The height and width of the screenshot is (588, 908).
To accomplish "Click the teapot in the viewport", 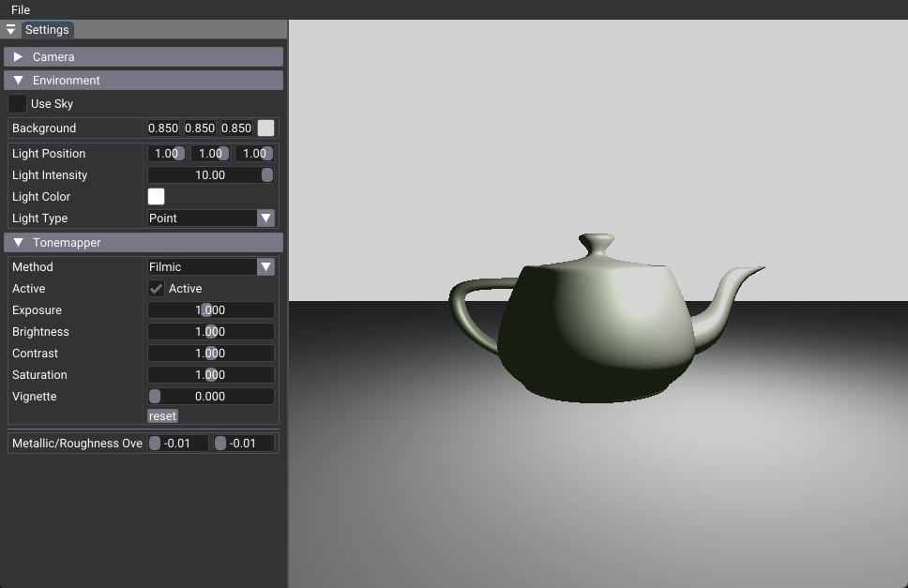I will (591, 328).
